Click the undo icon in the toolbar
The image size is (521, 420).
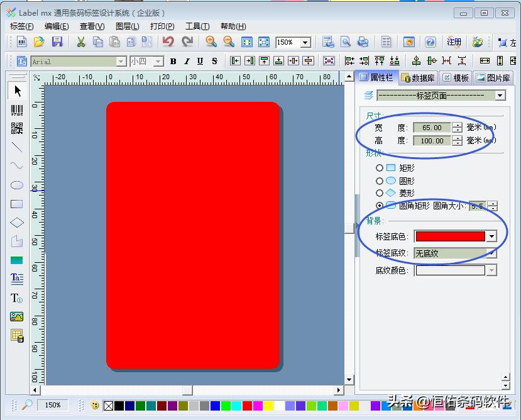pyautogui.click(x=168, y=41)
